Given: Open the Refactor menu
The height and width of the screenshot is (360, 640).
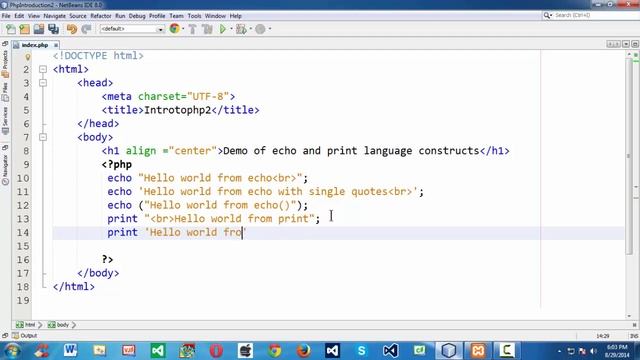Looking at the screenshot, I should point(100,16).
